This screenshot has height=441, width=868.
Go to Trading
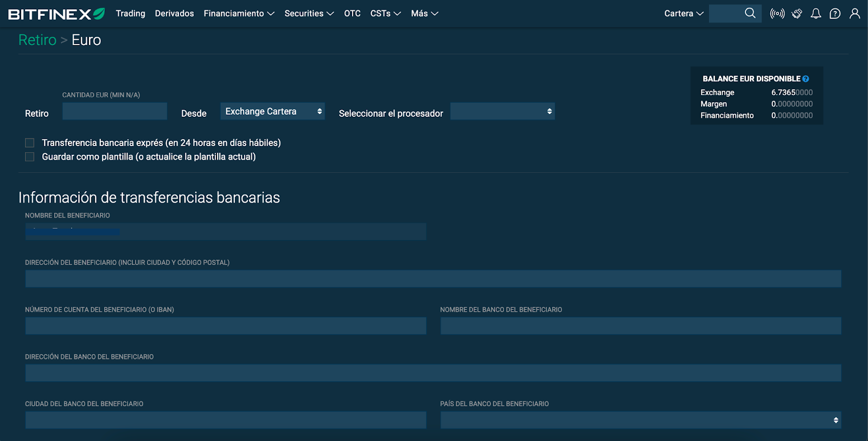tap(131, 14)
